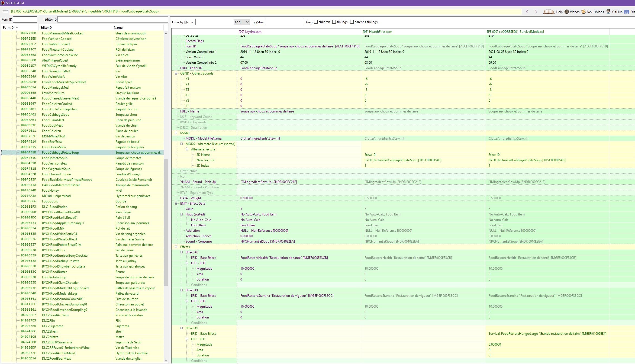Open Help book icon

point(549,12)
